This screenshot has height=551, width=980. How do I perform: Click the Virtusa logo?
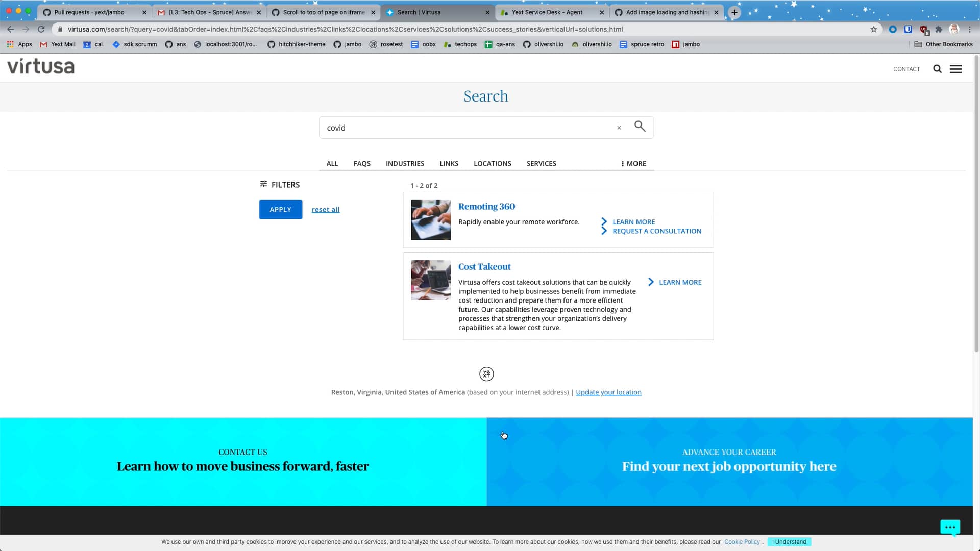pos(41,66)
